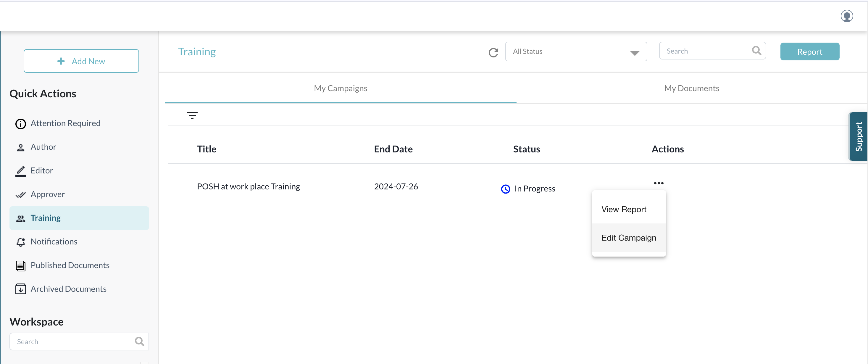Open the three-dots actions menu
868x364 pixels.
tap(659, 183)
